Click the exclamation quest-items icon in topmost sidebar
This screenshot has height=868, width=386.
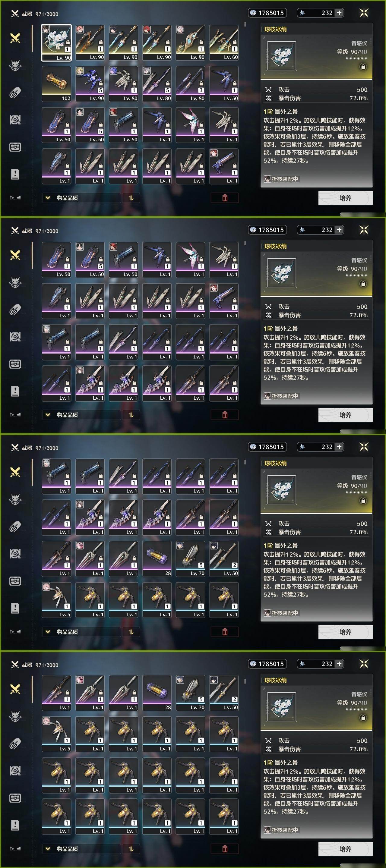[15, 174]
